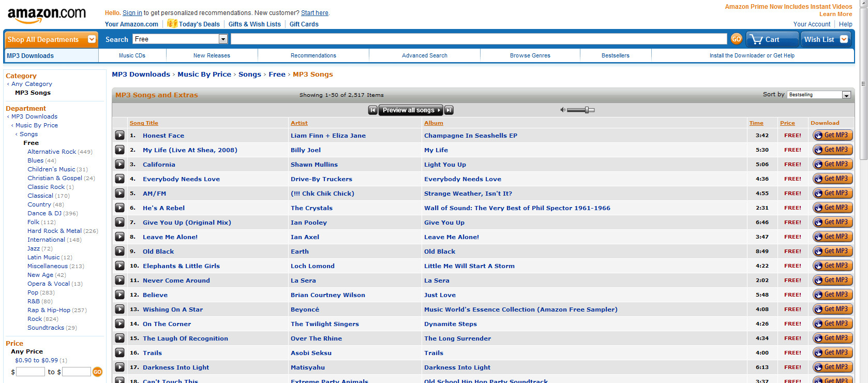This screenshot has height=383, width=868.
Task: Get MP3 for Old Black
Action: [x=832, y=251]
